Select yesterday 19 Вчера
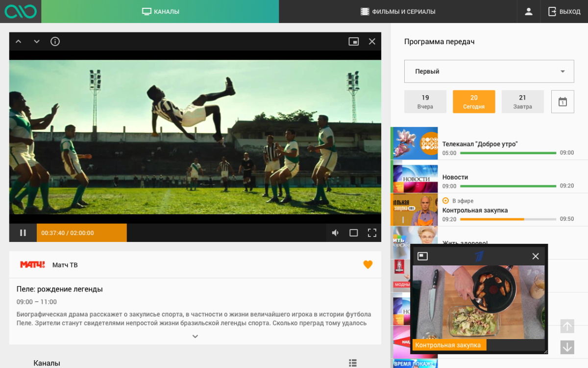Image resolution: width=588 pixels, height=368 pixels. click(x=425, y=102)
